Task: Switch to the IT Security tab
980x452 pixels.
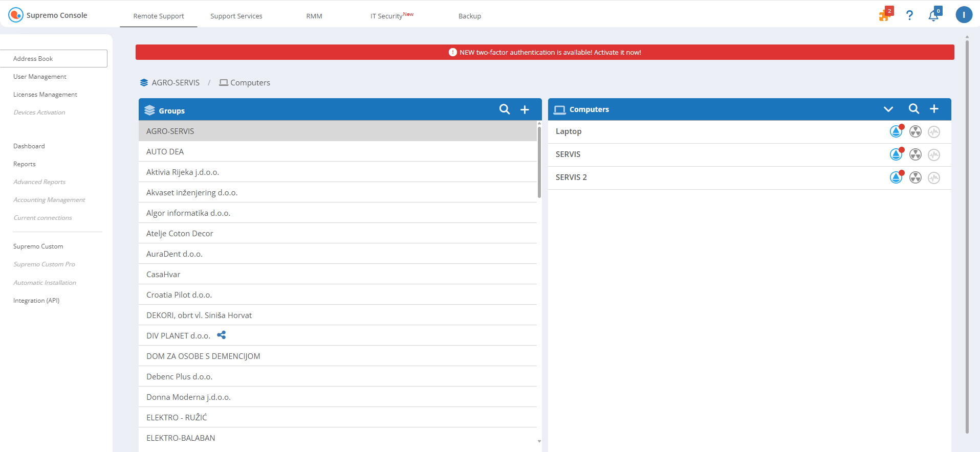Action: coord(391,16)
